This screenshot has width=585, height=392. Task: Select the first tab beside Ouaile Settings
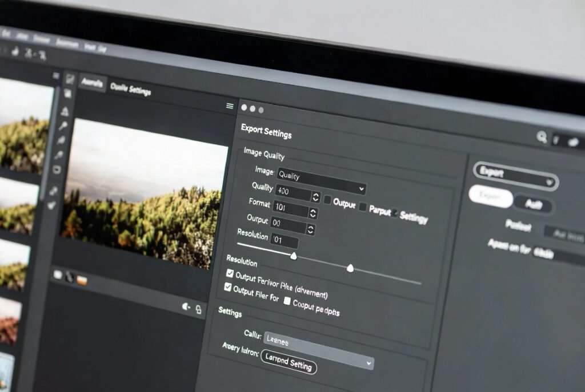pos(92,83)
